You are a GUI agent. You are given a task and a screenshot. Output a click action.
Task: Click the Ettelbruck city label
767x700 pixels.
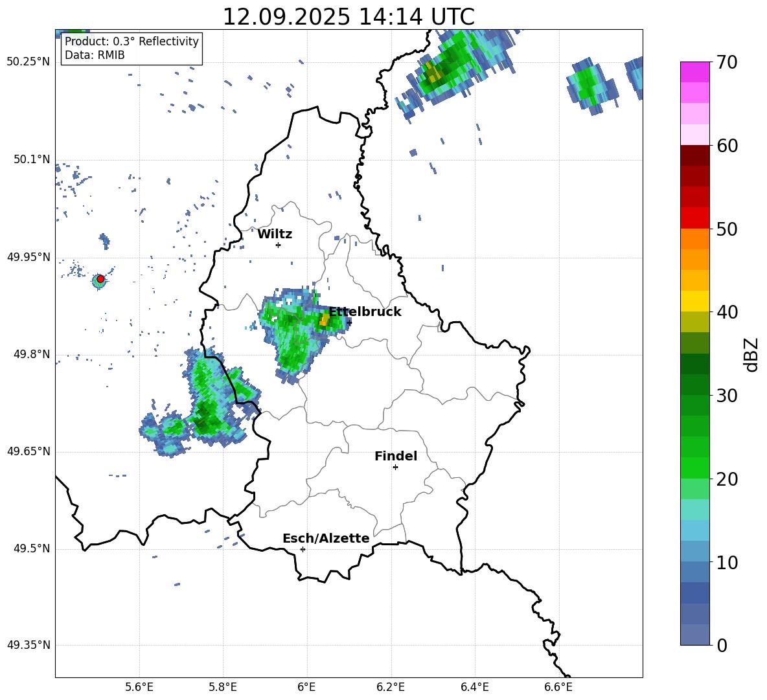pos(365,312)
